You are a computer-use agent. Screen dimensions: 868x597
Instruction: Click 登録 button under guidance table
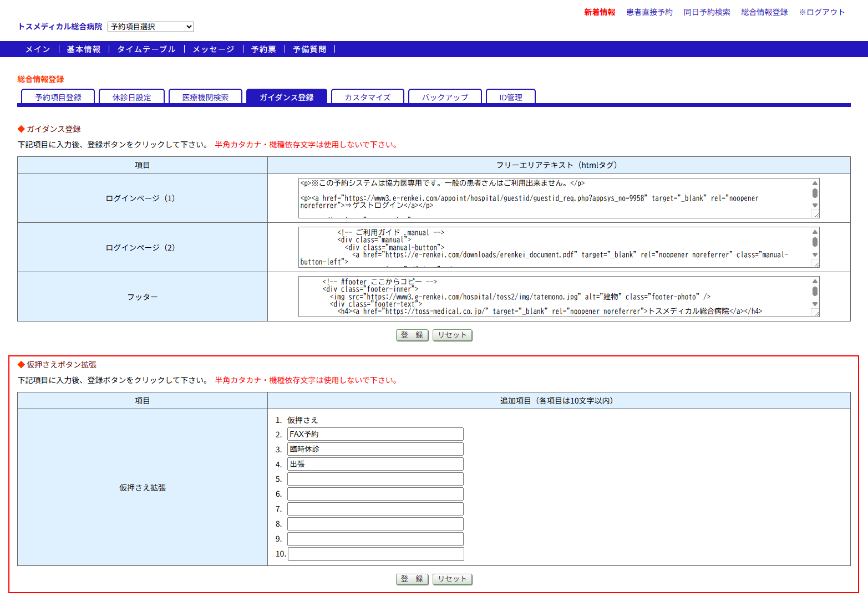pyautogui.click(x=412, y=335)
